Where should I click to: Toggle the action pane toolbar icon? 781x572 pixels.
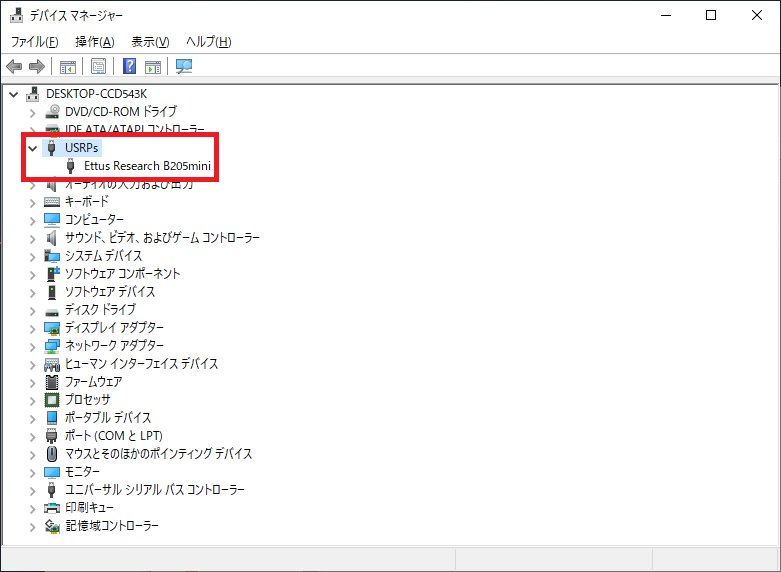153,67
